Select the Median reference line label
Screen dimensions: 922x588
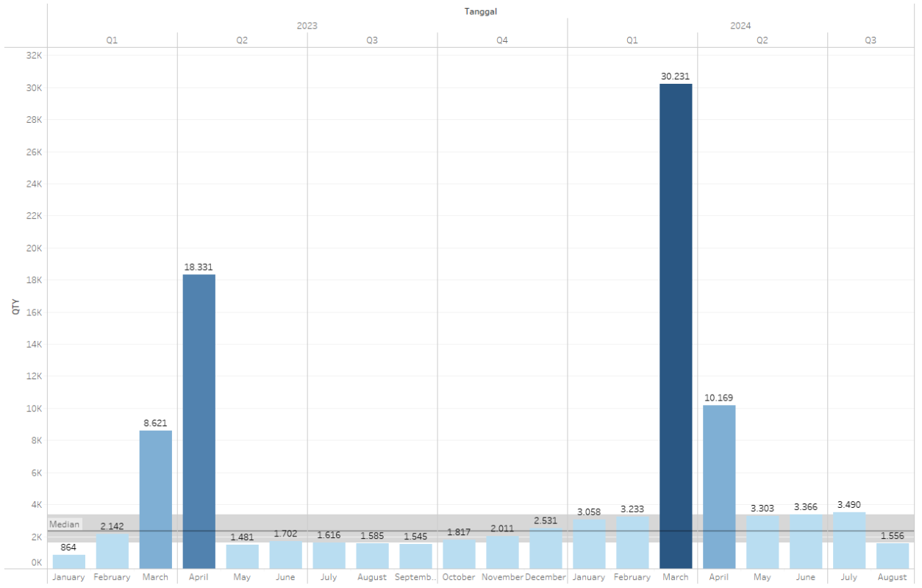point(64,524)
